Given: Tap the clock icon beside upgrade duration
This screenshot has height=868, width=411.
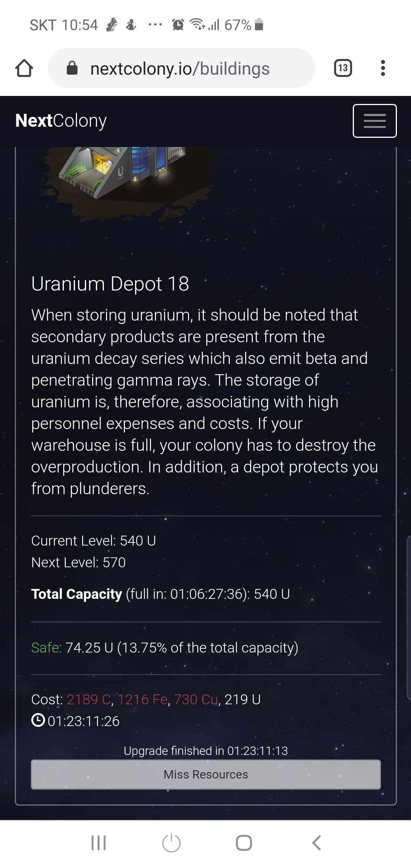Looking at the screenshot, I should 38,721.
